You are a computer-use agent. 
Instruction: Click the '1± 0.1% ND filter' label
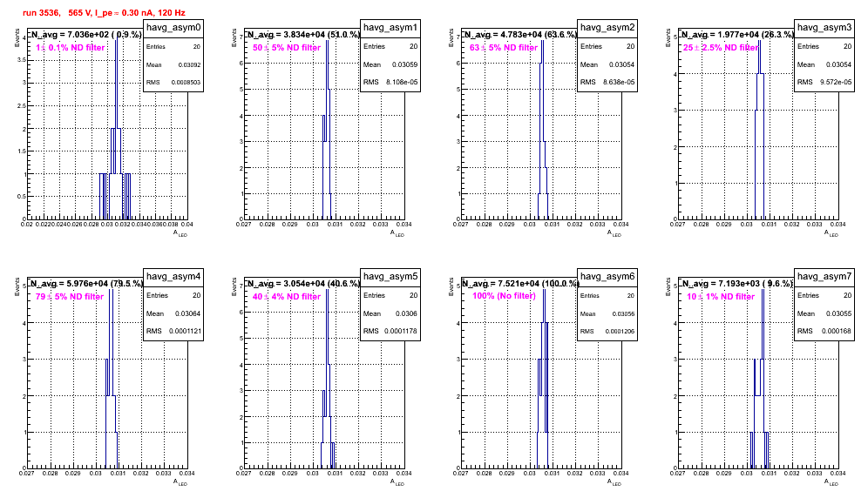pos(71,48)
